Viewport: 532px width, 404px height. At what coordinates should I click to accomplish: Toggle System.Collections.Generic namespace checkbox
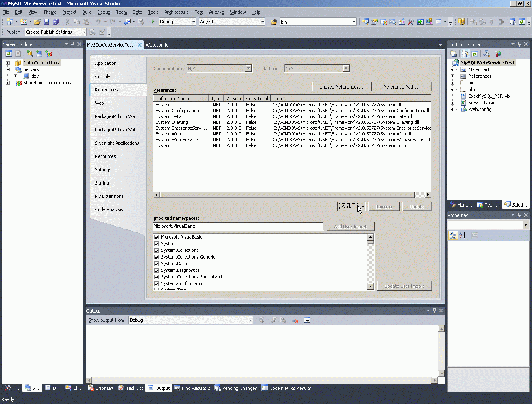[x=157, y=257]
